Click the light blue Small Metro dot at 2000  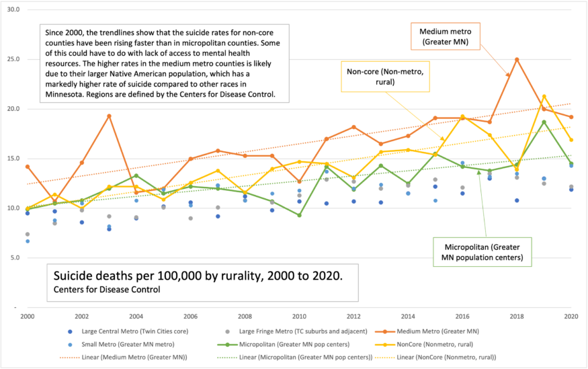click(x=28, y=241)
